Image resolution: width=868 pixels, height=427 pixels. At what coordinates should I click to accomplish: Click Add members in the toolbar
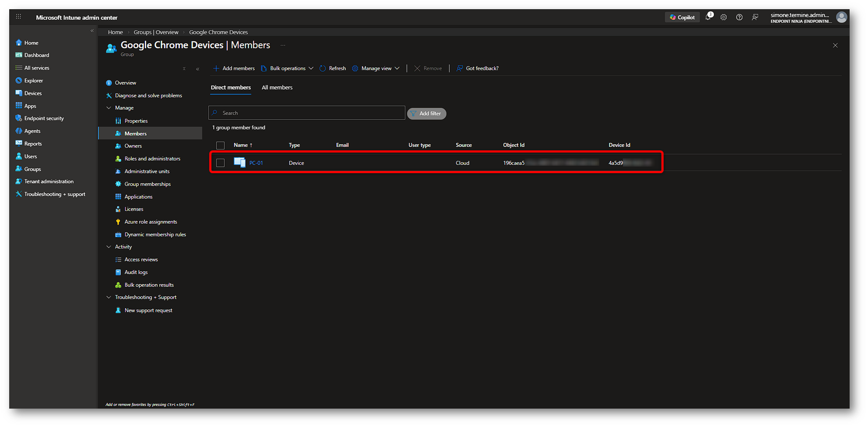point(234,68)
